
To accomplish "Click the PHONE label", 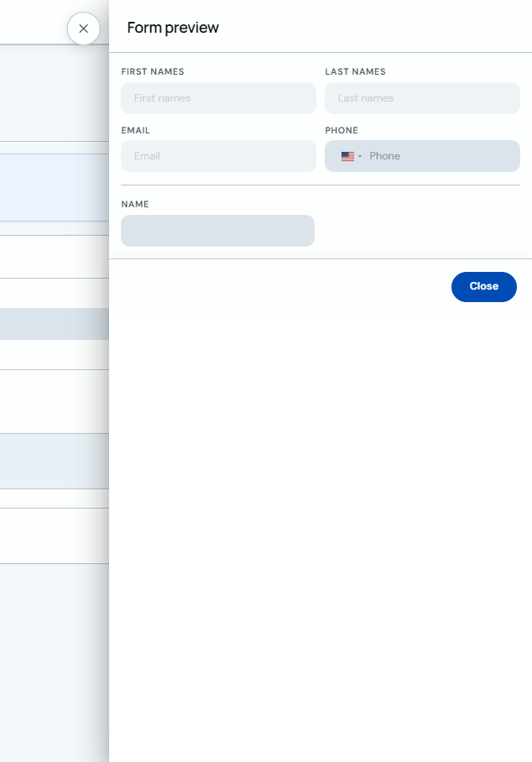I will [x=342, y=130].
